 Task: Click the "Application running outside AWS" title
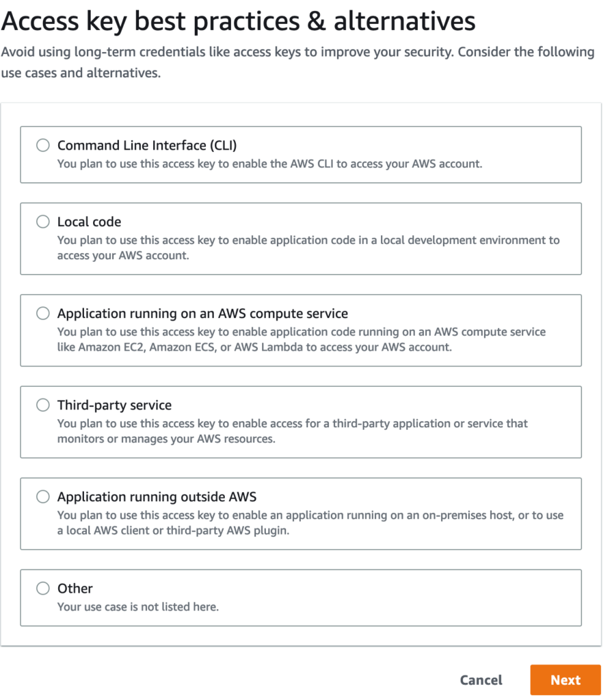pyautogui.click(x=157, y=496)
